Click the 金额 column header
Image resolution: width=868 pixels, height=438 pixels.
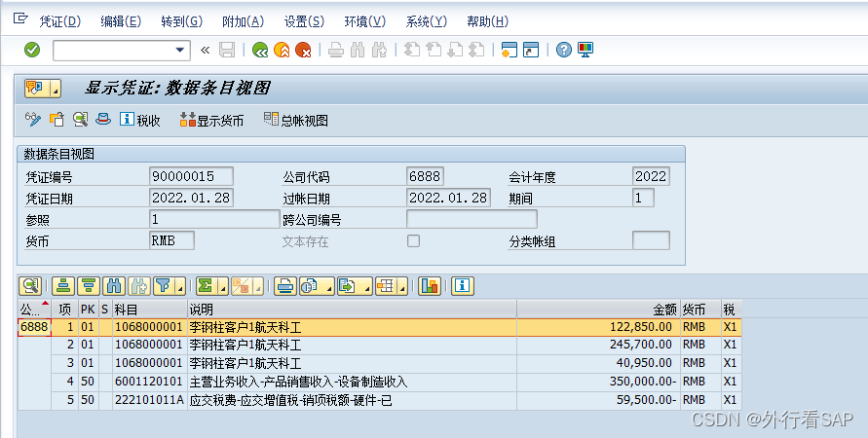[598, 310]
